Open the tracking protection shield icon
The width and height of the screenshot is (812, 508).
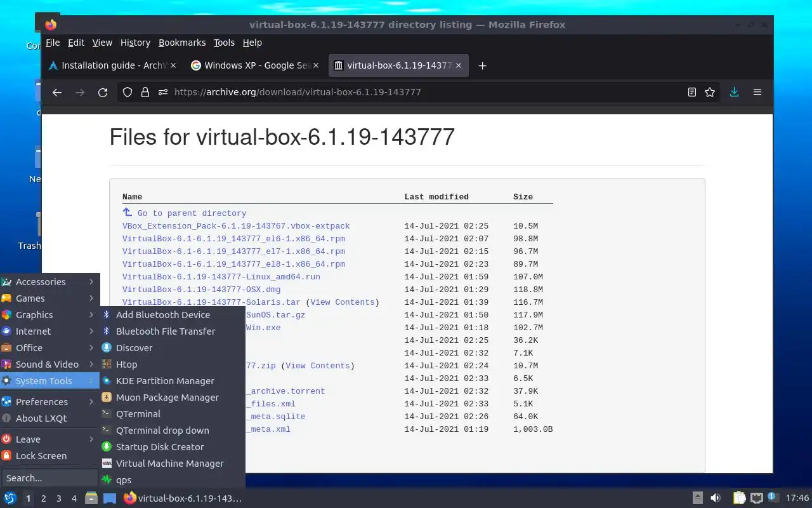tap(128, 92)
